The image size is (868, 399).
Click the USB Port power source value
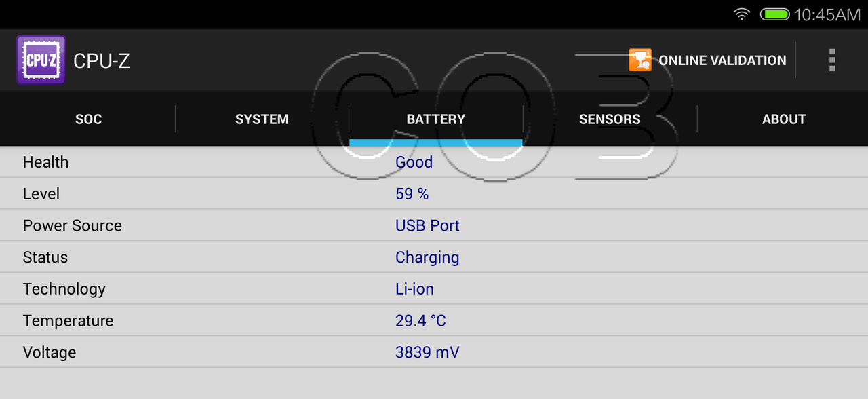pos(427,226)
